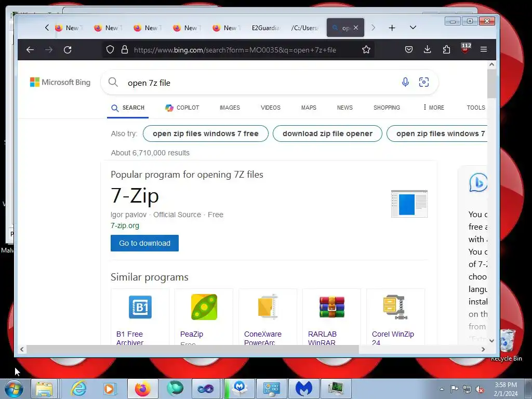
Task: Open the Corel WinZip 24 link
Action: pyautogui.click(x=393, y=338)
